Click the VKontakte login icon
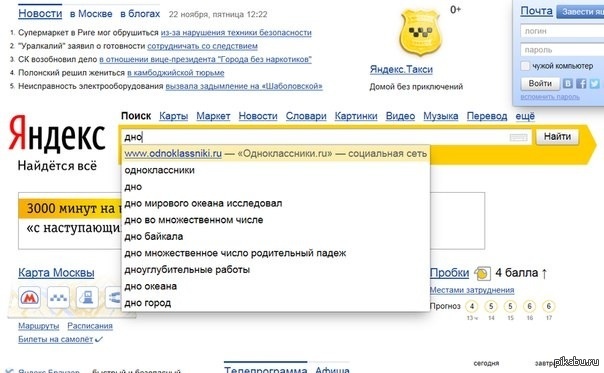This screenshot has width=604, height=373. pyautogui.click(x=567, y=83)
